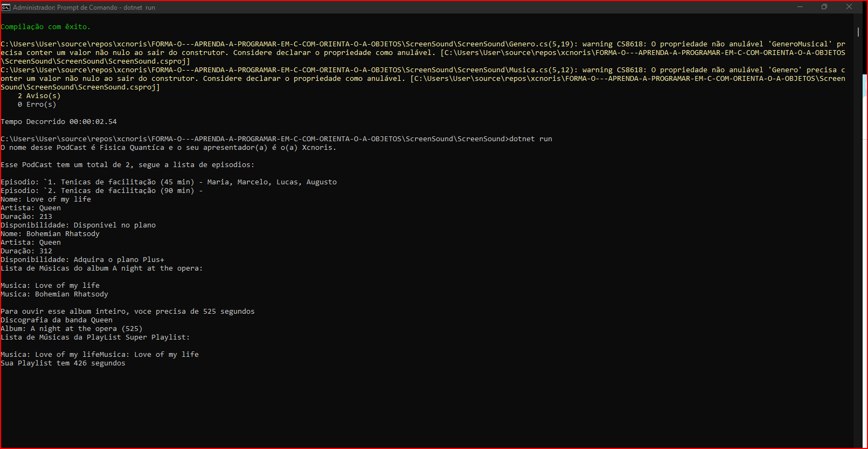The image size is (868, 449).
Task: Minimize the Command Prompt window
Action: (x=800, y=7)
